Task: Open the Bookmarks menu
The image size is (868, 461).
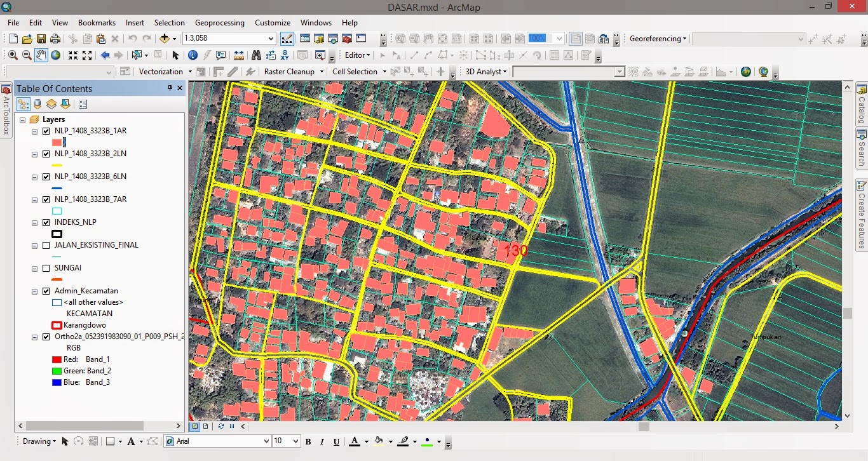Action: click(97, 23)
